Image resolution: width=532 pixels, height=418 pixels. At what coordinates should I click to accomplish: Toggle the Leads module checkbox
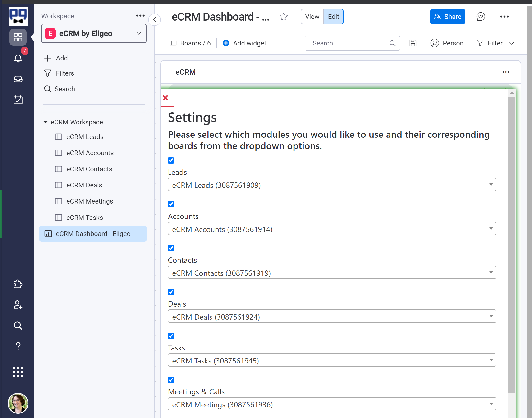pyautogui.click(x=171, y=160)
